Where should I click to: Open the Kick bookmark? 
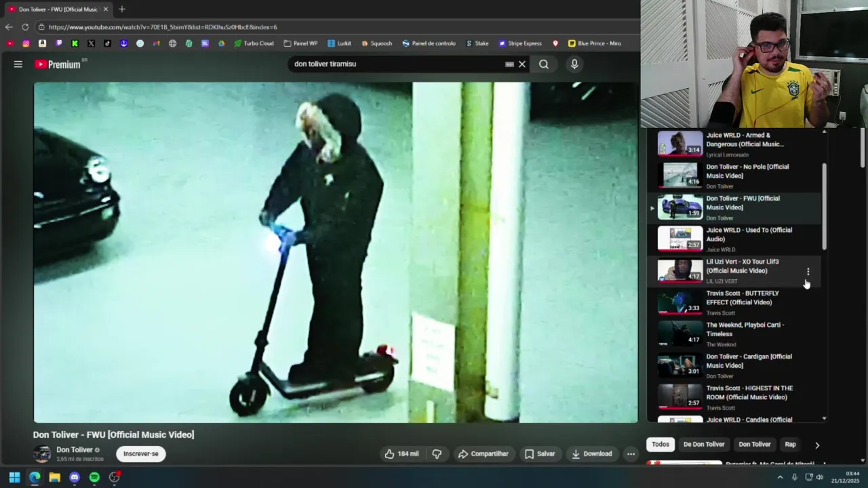pyautogui.click(x=75, y=43)
